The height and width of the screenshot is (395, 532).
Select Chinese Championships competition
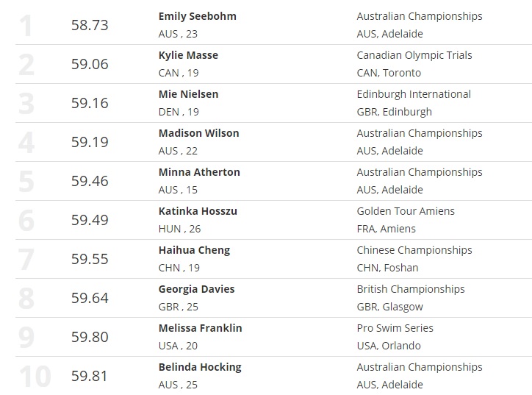pyautogui.click(x=414, y=250)
